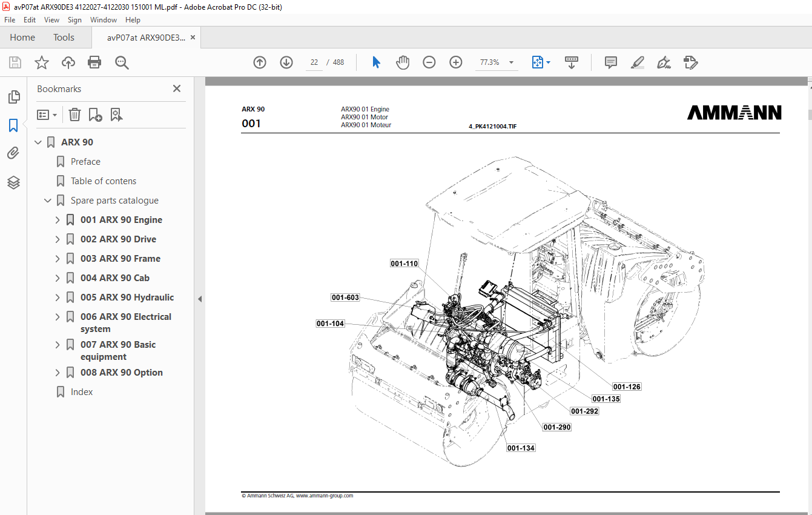
Task: Switch to the Tools tab
Action: point(64,38)
